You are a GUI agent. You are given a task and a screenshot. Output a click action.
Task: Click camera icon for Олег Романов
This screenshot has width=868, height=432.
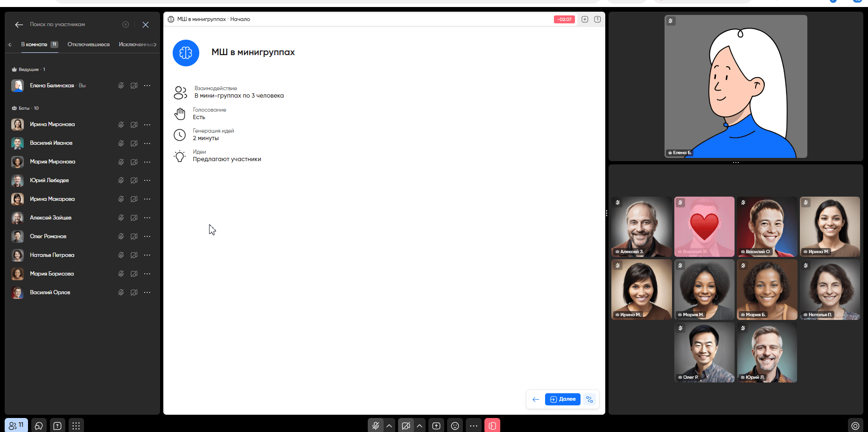click(134, 236)
